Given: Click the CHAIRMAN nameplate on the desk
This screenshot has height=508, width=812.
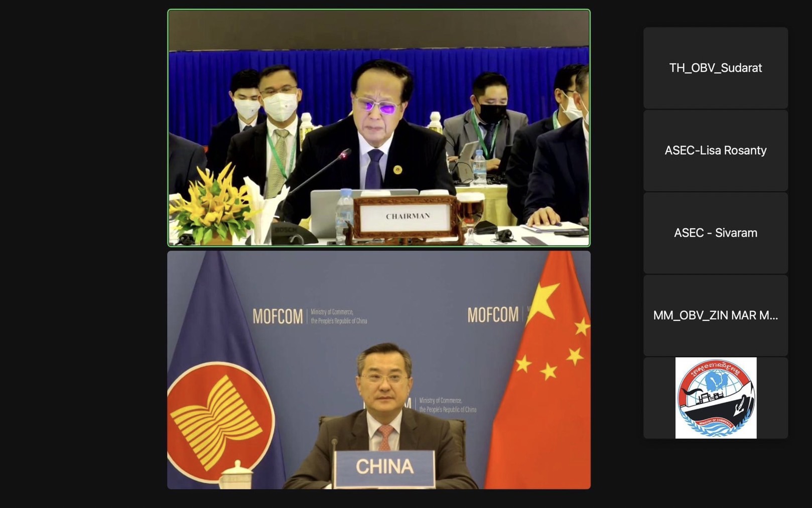Looking at the screenshot, I should click(407, 217).
